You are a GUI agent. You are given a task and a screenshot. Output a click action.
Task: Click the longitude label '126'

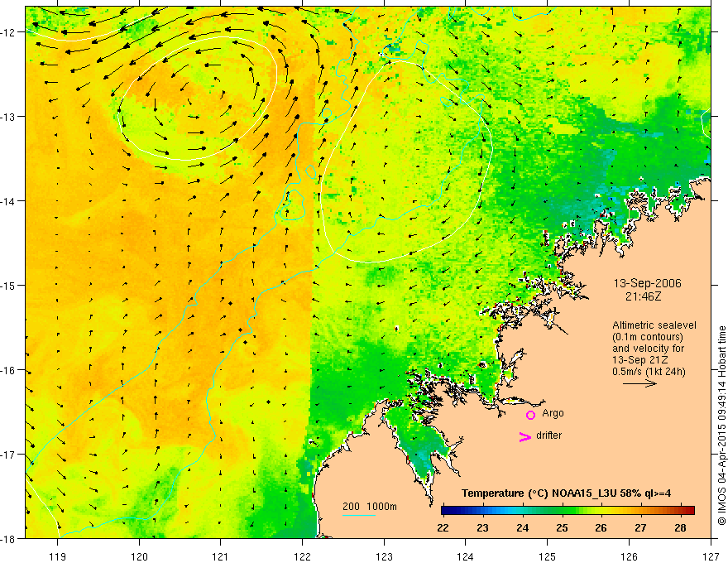(629, 556)
